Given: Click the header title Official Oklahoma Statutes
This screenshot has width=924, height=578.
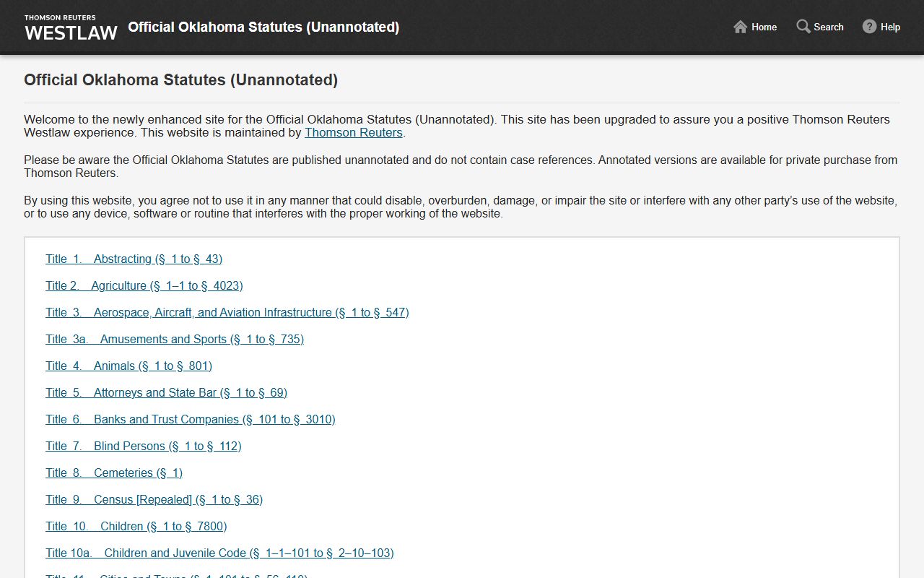Looking at the screenshot, I should pyautogui.click(x=263, y=27).
